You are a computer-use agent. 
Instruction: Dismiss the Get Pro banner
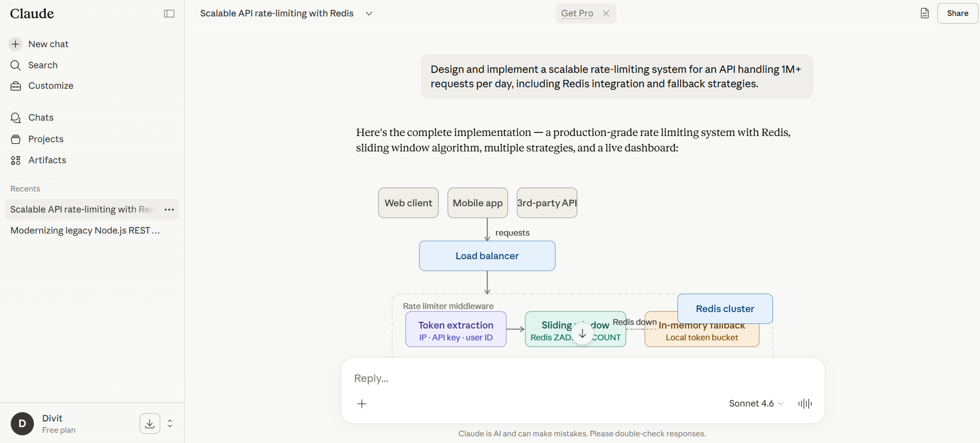pyautogui.click(x=606, y=13)
